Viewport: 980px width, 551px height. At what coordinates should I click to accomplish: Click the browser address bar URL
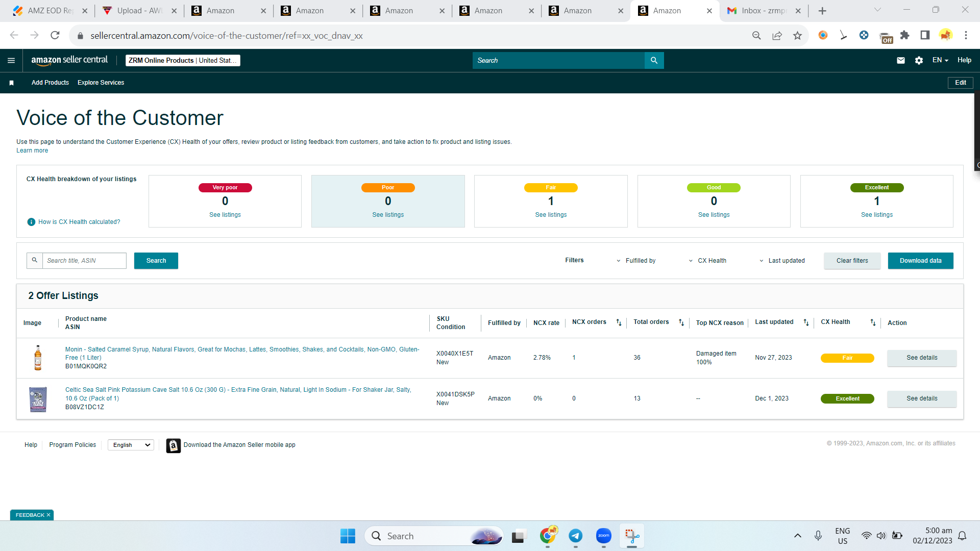click(227, 36)
